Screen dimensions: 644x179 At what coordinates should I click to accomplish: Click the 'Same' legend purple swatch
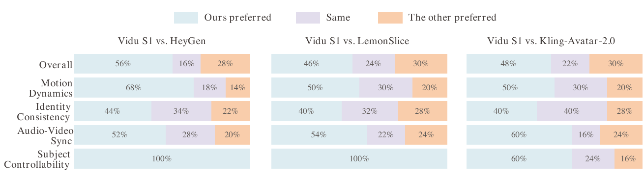[308, 18]
